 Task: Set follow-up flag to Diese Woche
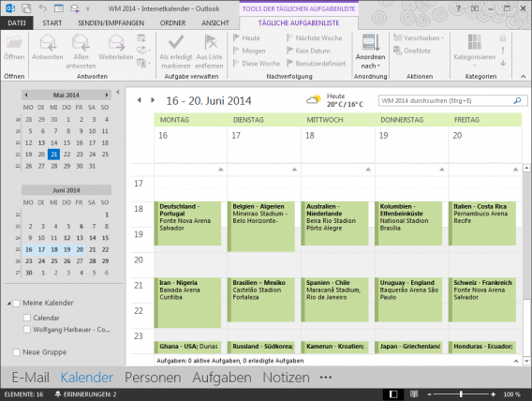point(257,63)
